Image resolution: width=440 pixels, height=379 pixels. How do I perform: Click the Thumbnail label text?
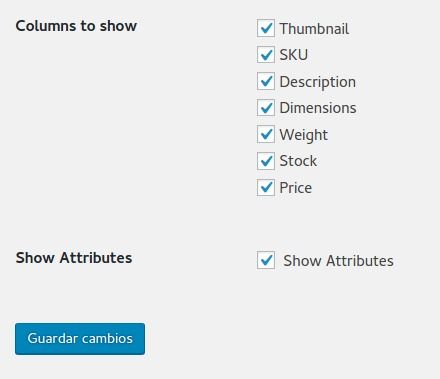pos(314,29)
